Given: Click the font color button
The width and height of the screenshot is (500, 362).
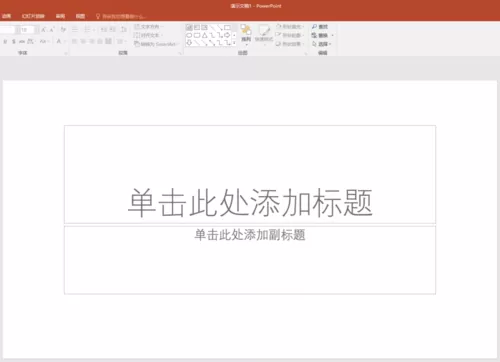Looking at the screenshot, I should pyautogui.click(x=59, y=41).
